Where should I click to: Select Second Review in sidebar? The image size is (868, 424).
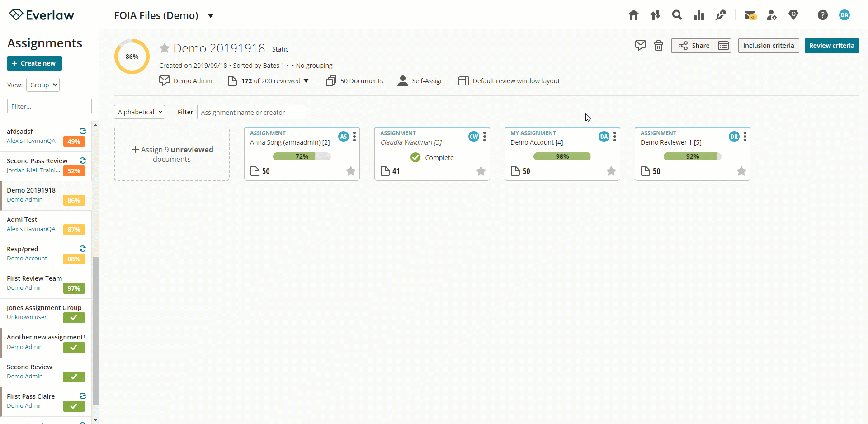click(x=46, y=372)
